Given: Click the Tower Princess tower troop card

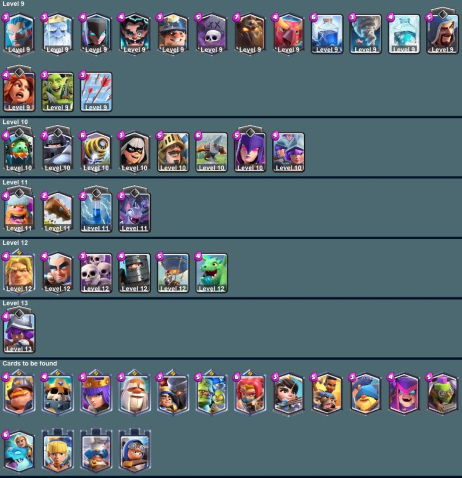Looking at the screenshot, I should [57, 451].
